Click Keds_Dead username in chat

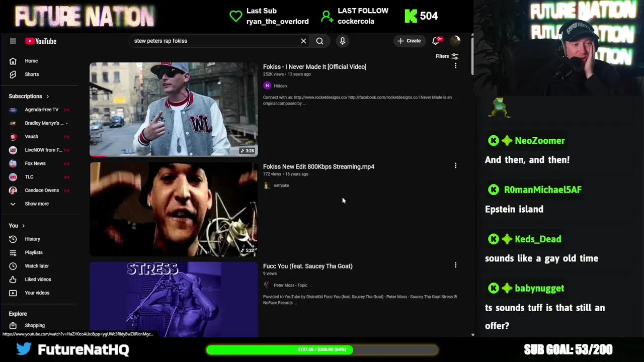click(x=538, y=239)
